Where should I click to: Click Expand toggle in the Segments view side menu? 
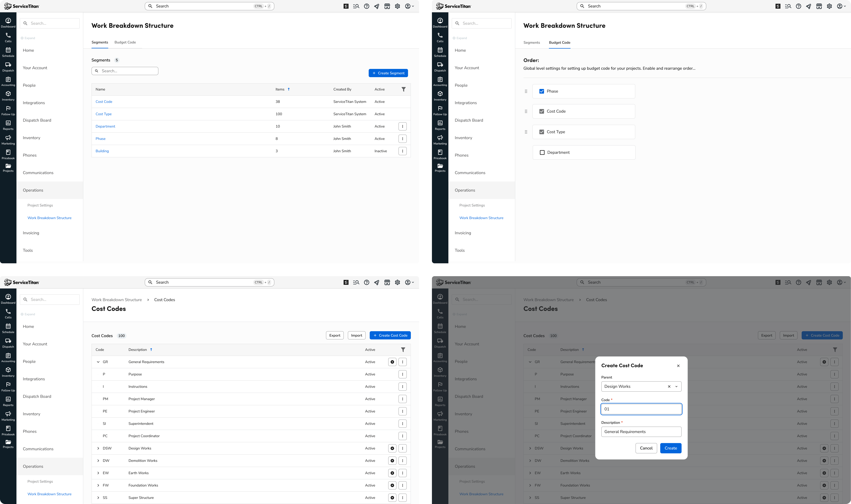[28, 38]
